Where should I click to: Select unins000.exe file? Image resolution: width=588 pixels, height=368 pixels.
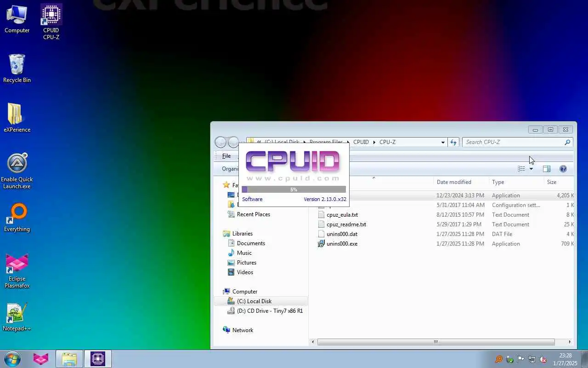pos(342,244)
